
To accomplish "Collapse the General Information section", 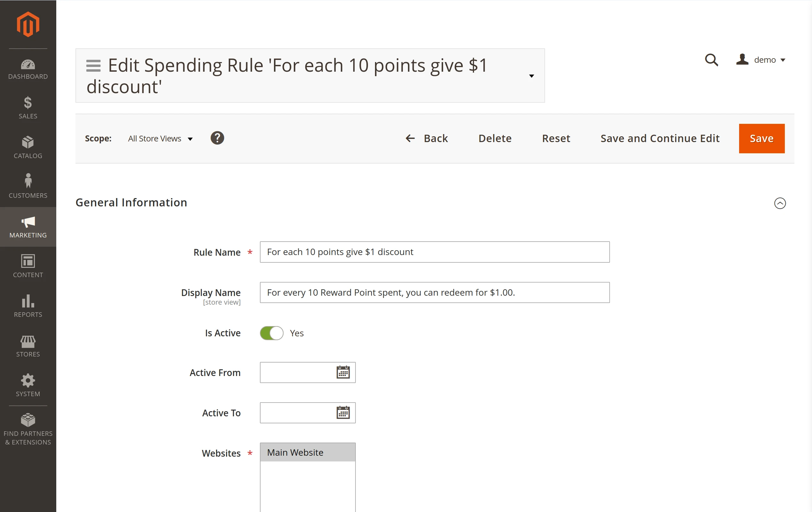I will point(780,203).
